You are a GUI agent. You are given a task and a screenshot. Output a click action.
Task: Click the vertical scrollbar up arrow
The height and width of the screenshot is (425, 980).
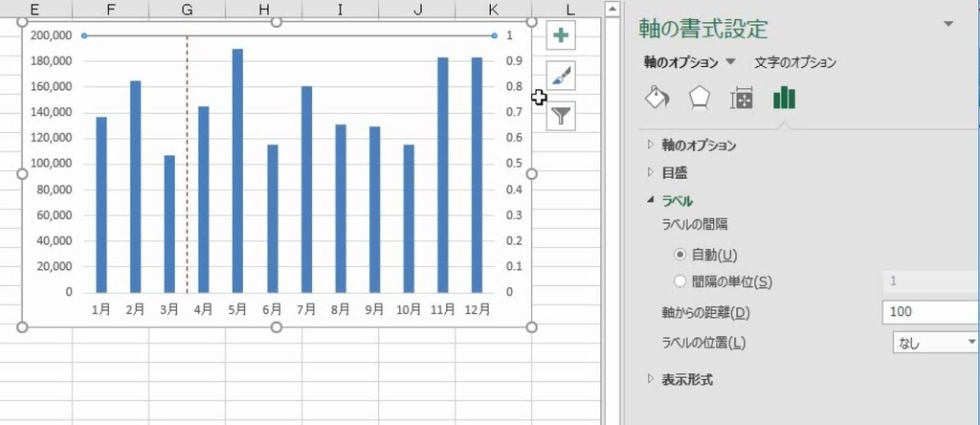point(612,8)
